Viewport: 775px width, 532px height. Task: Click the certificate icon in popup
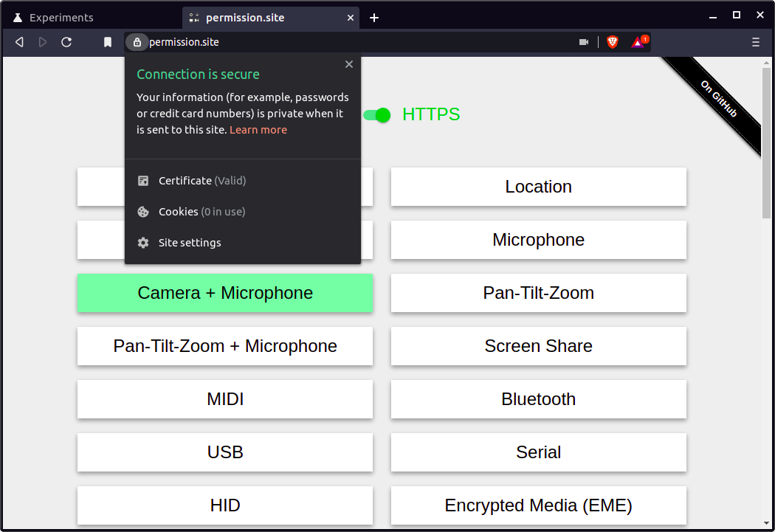pos(143,181)
